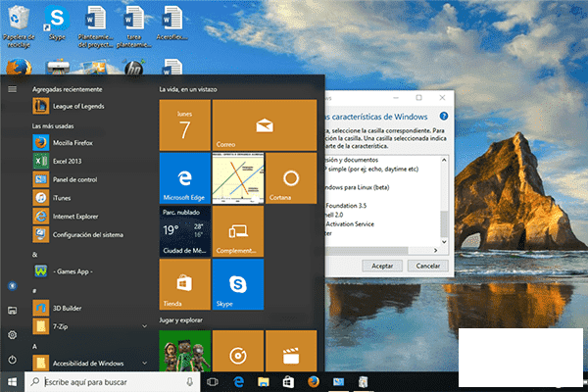
Task: Open the pictures icon in Start sidebar
Action: [13, 311]
